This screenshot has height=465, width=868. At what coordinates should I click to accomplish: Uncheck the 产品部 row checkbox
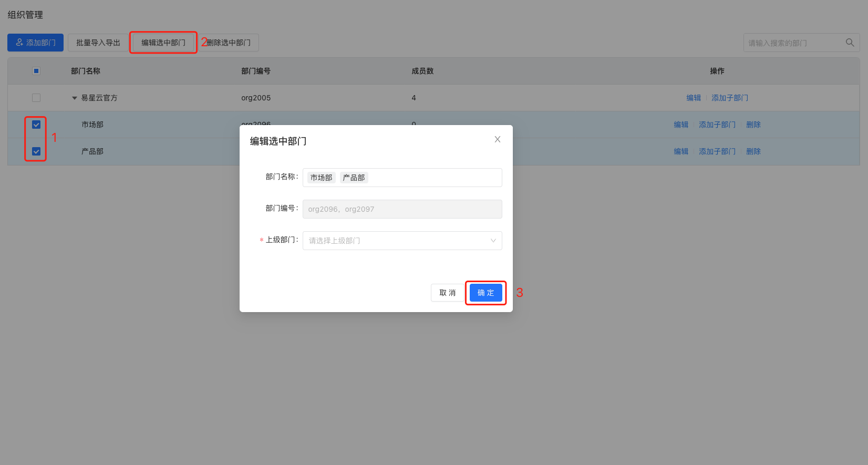tap(36, 151)
